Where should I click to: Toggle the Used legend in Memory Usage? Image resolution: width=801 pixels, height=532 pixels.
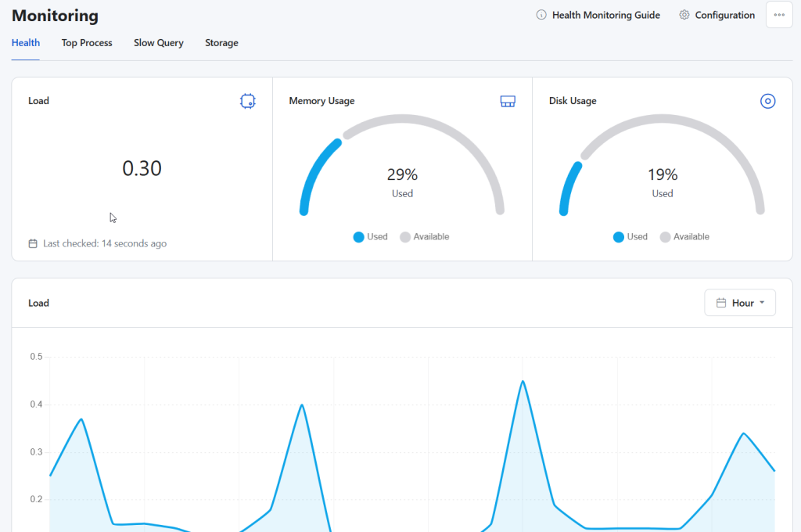click(x=370, y=237)
